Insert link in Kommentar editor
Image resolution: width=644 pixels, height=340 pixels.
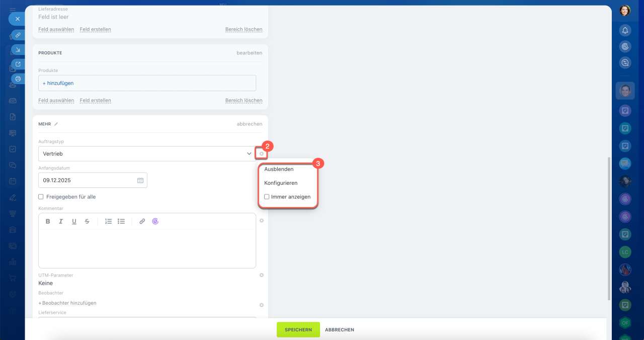point(142,221)
